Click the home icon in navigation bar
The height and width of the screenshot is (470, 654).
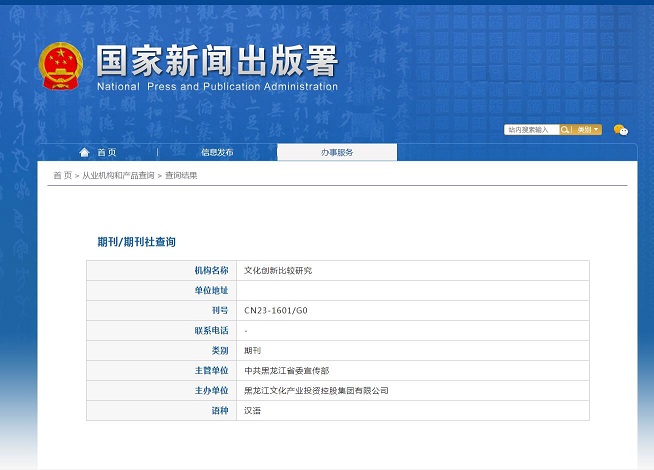pos(85,152)
